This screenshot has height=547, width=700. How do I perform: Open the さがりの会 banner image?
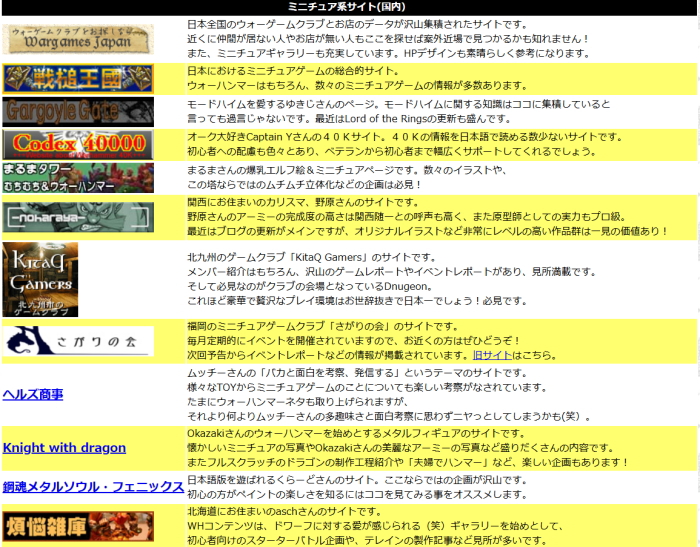[78, 341]
